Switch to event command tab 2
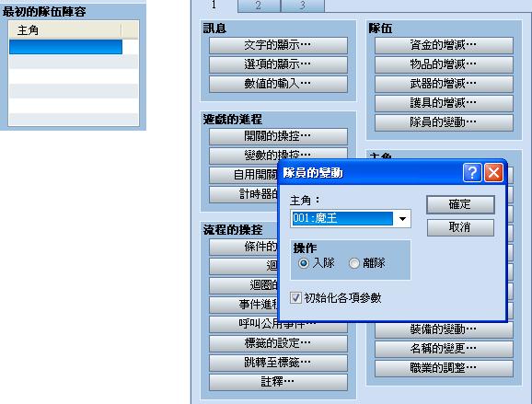 pos(259,6)
